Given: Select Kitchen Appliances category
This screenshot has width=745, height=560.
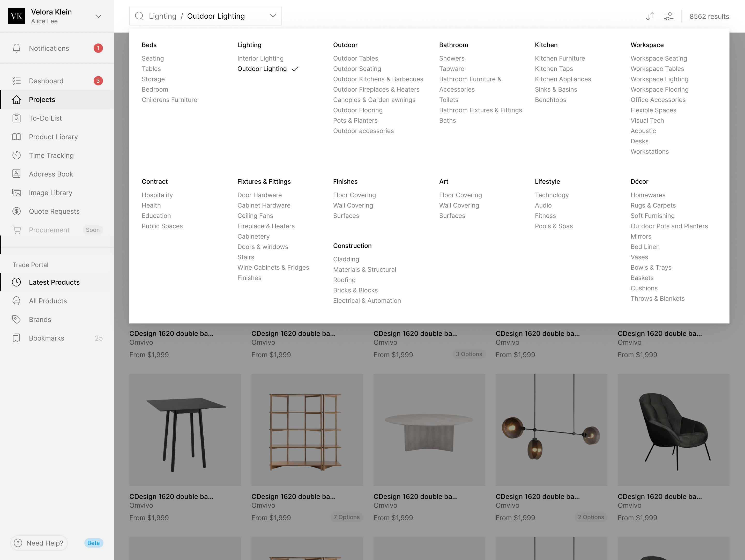Looking at the screenshot, I should (x=563, y=79).
